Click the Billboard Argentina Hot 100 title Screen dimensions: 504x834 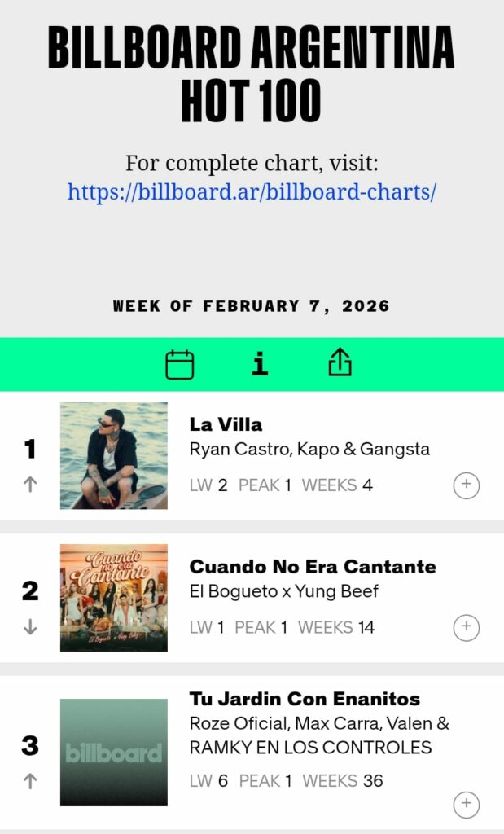pos(252,74)
